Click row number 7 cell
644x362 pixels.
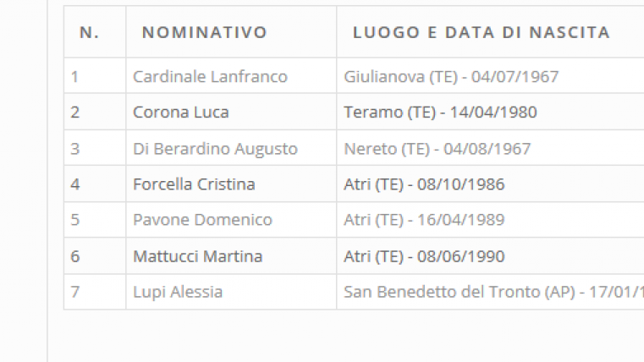[x=95, y=292]
